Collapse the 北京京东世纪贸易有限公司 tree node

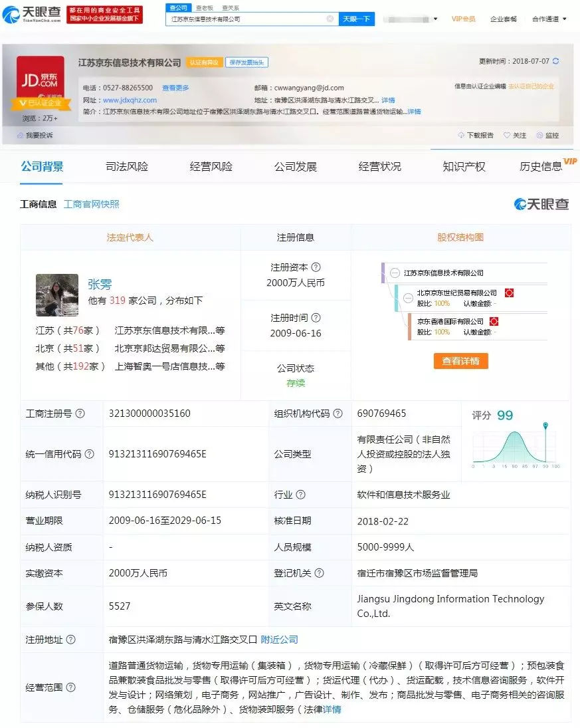coord(408,298)
